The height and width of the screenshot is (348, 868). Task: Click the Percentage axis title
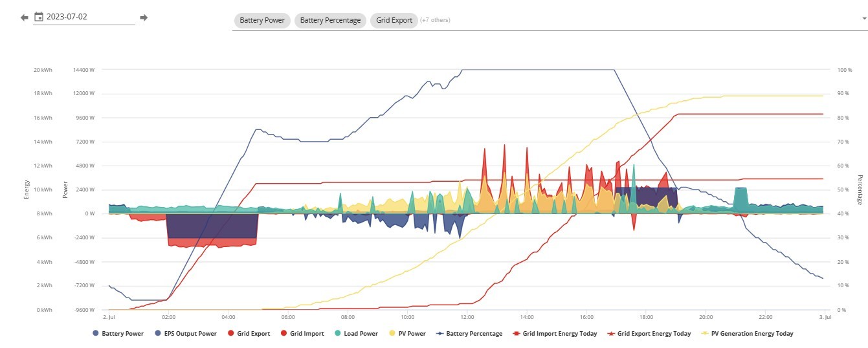pyautogui.click(x=860, y=190)
